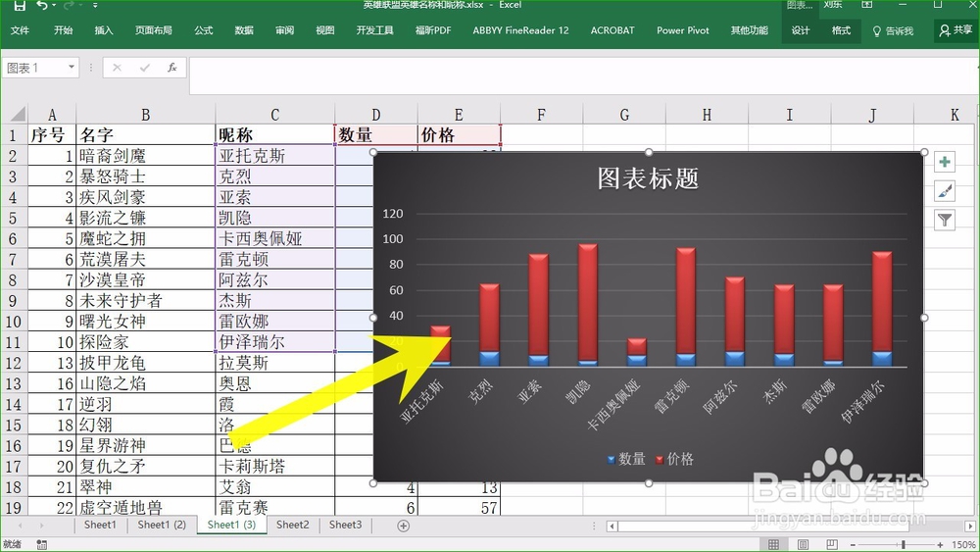Screen dimensions: 980x552
Task: Switch to Normal view icon in status bar
Action: coord(774,544)
